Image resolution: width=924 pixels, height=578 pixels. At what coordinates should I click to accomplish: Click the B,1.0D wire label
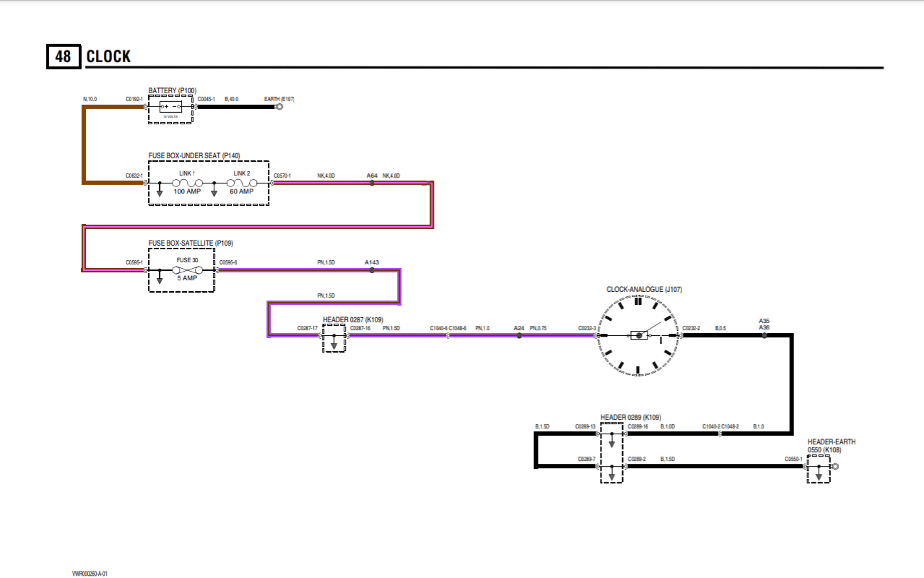click(x=668, y=426)
